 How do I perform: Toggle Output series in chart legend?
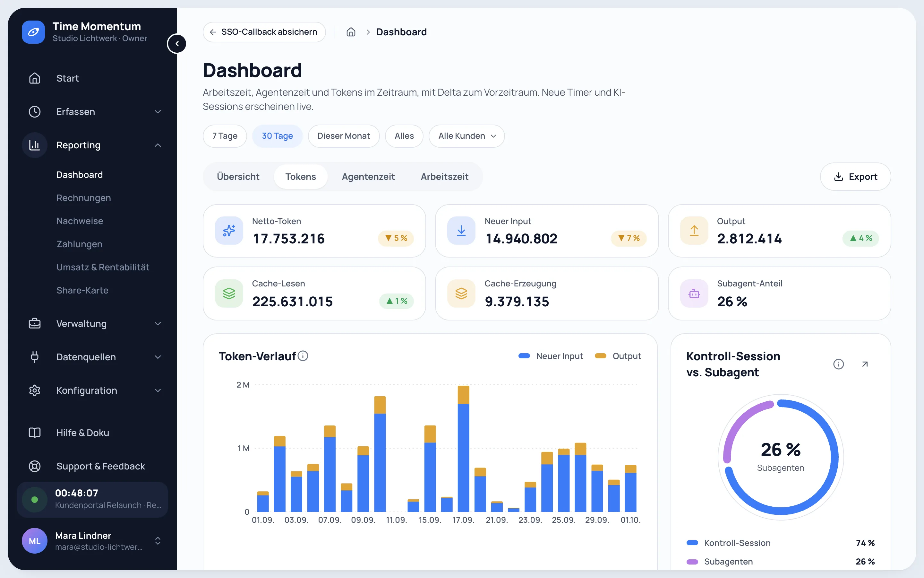pyautogui.click(x=618, y=356)
